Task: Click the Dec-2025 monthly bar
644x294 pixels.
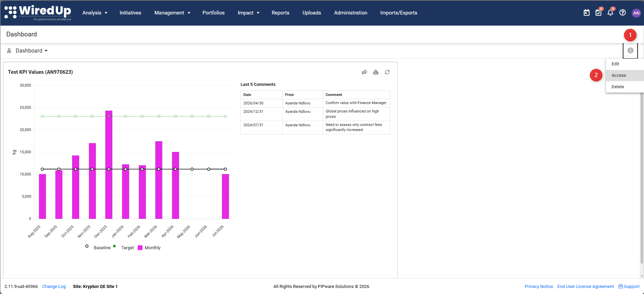Action: coord(109,165)
